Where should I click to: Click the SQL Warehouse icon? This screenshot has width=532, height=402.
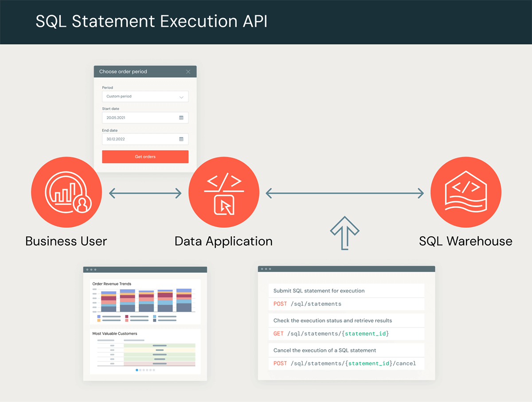pyautogui.click(x=465, y=192)
